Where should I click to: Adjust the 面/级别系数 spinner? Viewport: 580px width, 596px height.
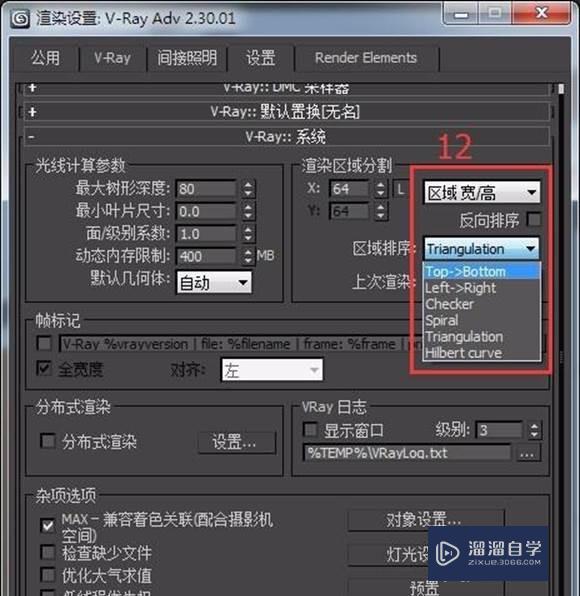(x=248, y=234)
